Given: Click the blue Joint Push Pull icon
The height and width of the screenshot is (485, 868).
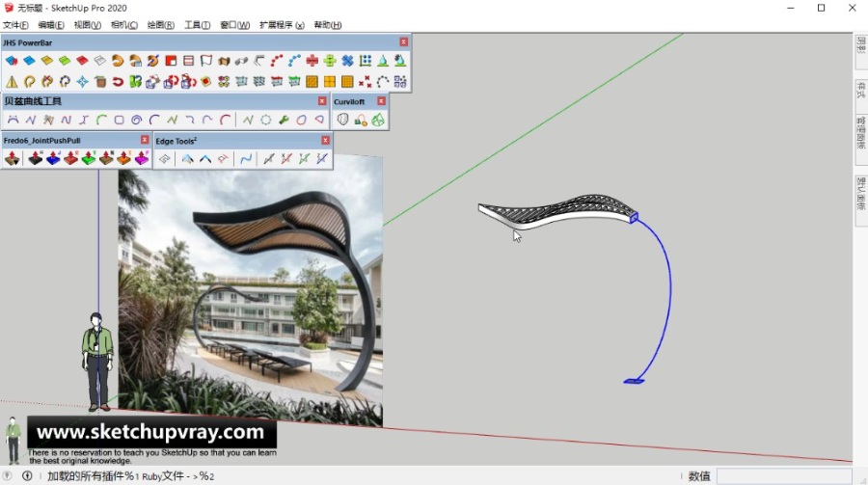Looking at the screenshot, I should [x=53, y=159].
